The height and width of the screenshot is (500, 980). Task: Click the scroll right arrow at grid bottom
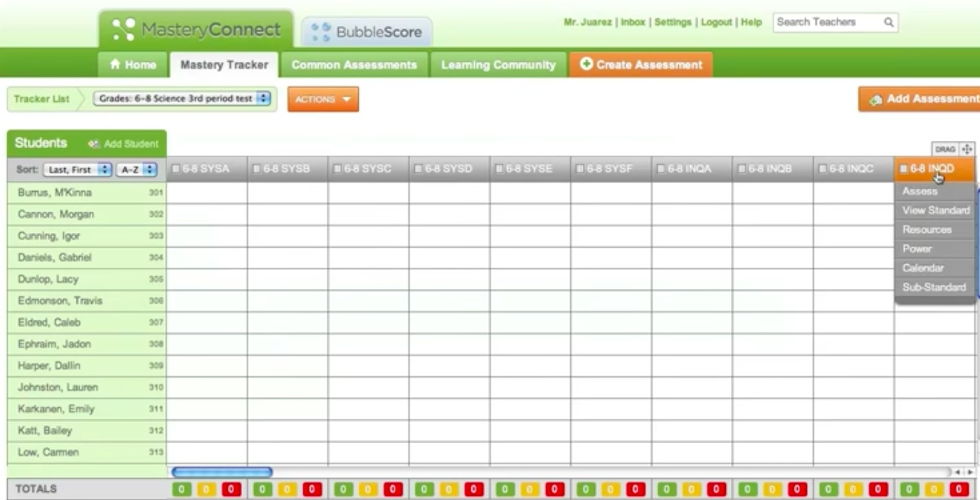point(970,472)
